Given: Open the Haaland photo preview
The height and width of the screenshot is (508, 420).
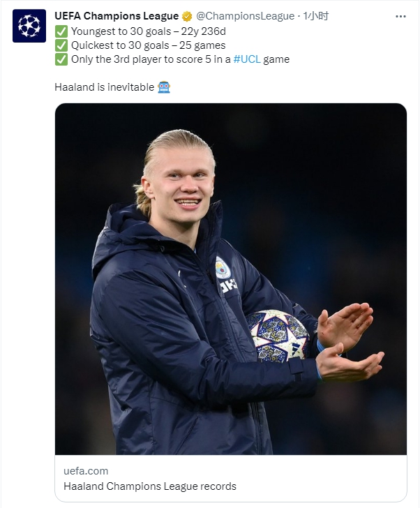Looking at the screenshot, I should pyautogui.click(x=230, y=279).
